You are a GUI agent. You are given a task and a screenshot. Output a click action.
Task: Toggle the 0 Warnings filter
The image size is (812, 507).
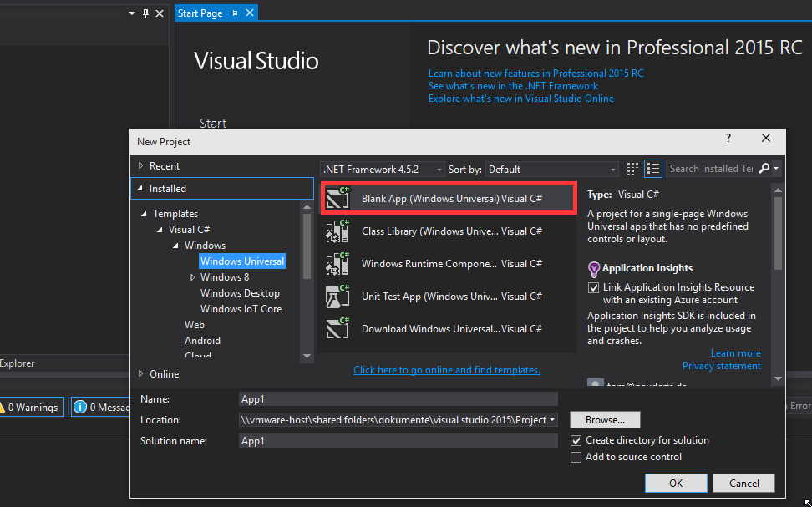click(31, 407)
